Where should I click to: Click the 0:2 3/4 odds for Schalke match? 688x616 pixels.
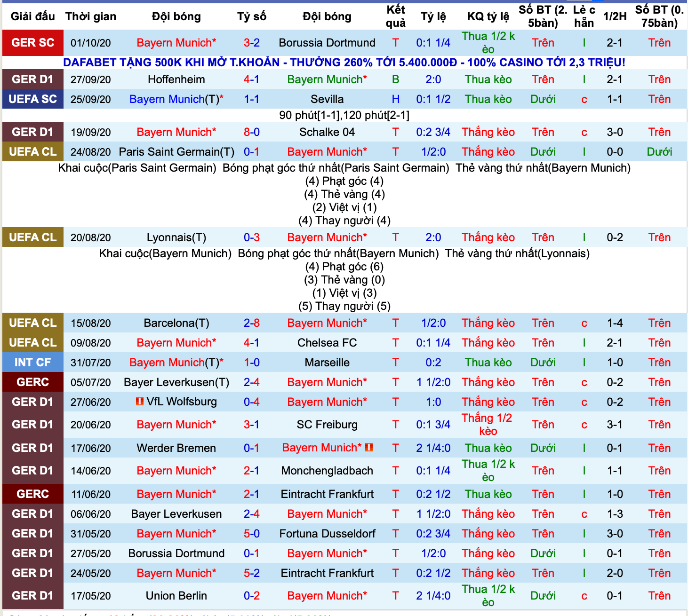pos(433,132)
